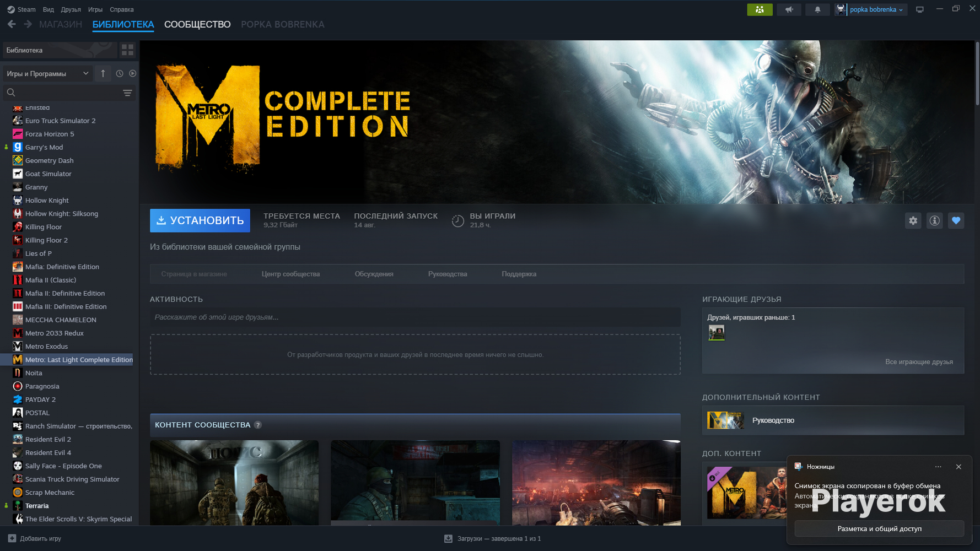Open Обсуждения link

tap(374, 274)
